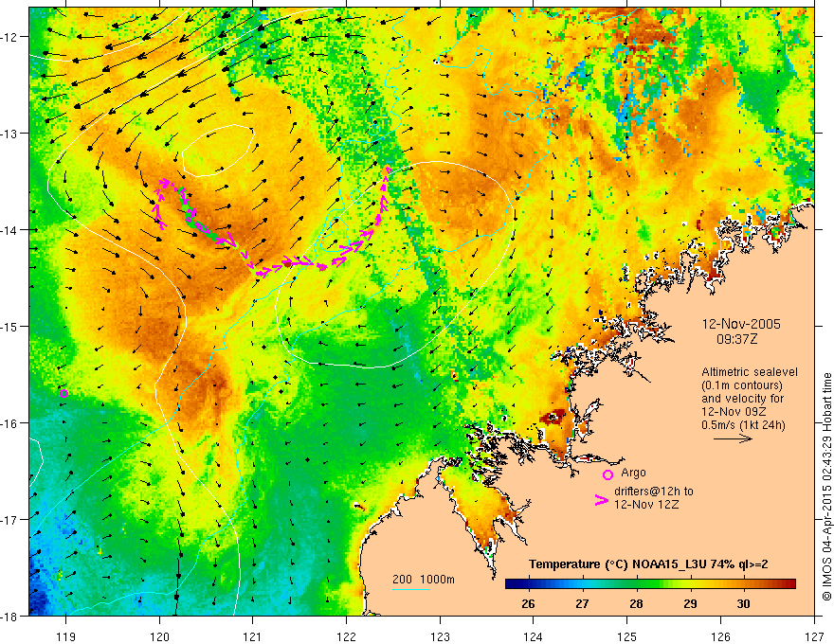The width and height of the screenshot is (834, 644).
Task: Click the 'Temperature (°C) NOAA15_L3U 74% ql>=2' title
Action: pyautogui.click(x=648, y=564)
